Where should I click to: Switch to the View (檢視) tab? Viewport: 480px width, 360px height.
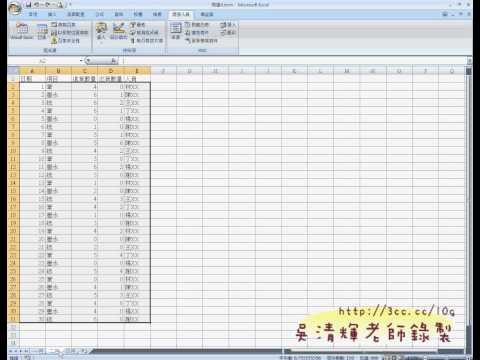[157, 14]
